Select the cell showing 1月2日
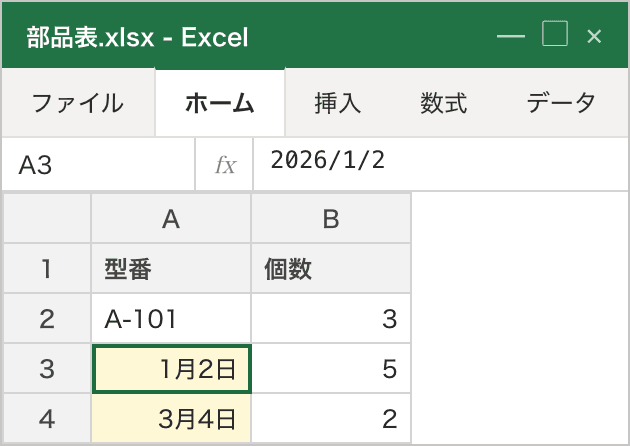The image size is (630, 446). tap(172, 368)
